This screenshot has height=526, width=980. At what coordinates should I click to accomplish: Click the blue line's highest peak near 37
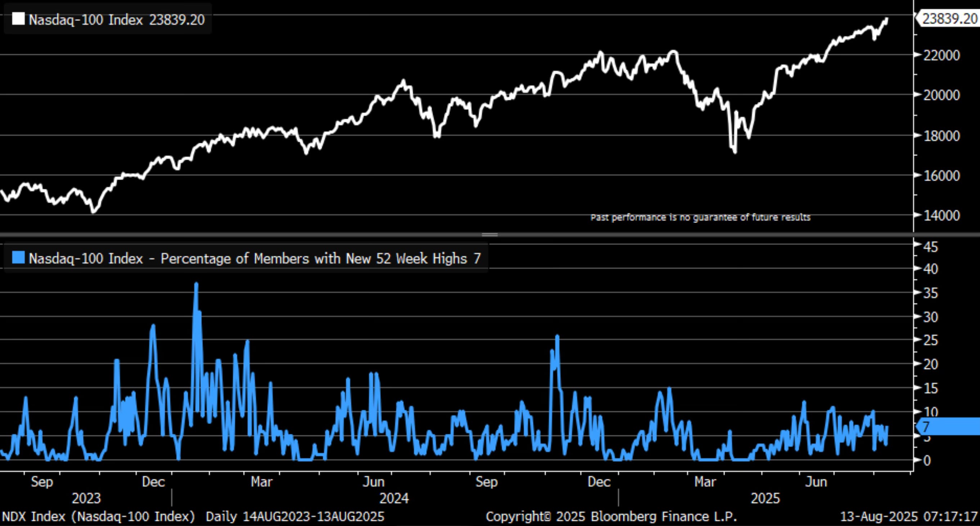point(196,284)
